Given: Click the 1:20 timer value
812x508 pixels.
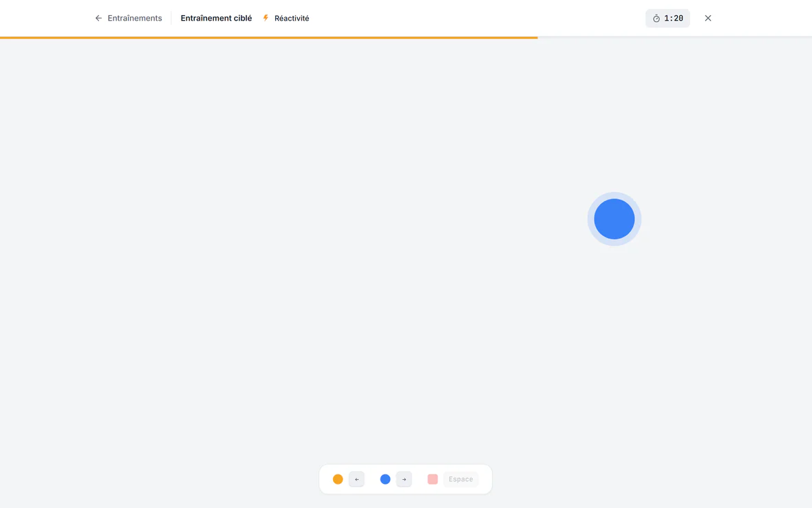Looking at the screenshot, I should tap(674, 18).
